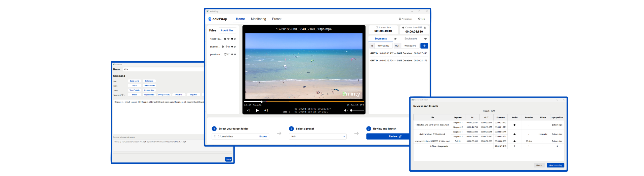The width and height of the screenshot is (644, 176).
Task: Click the mute icon for 13250188 file
Action: click(228, 39)
